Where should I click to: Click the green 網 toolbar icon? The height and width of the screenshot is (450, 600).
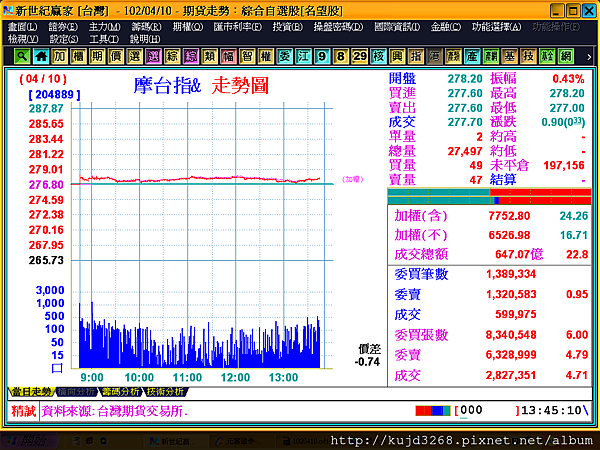click(x=566, y=56)
